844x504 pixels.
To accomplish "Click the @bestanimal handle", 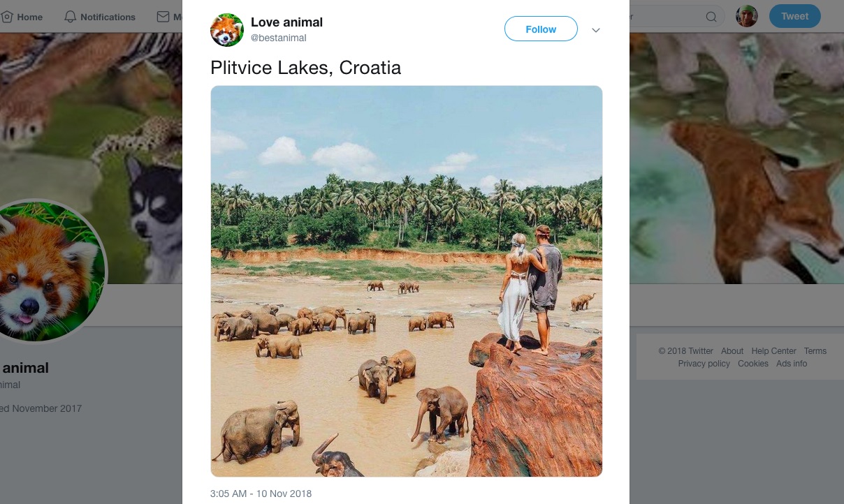I will pos(279,38).
